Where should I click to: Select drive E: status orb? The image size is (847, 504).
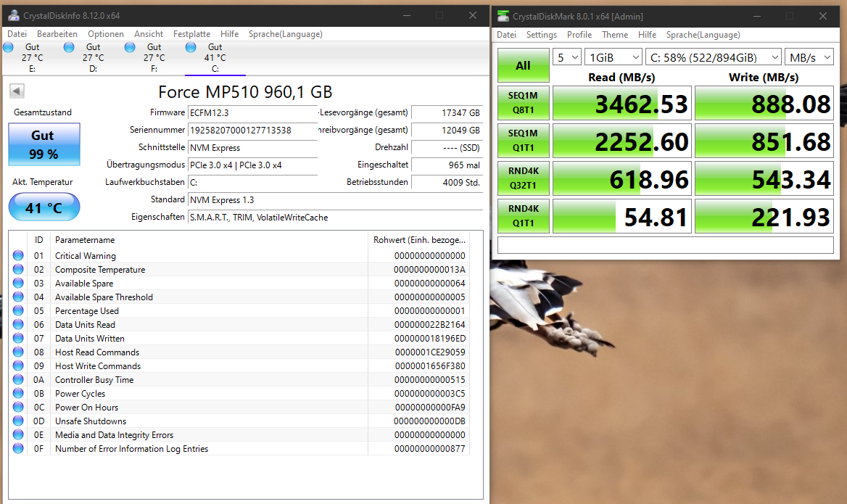[x=8, y=48]
